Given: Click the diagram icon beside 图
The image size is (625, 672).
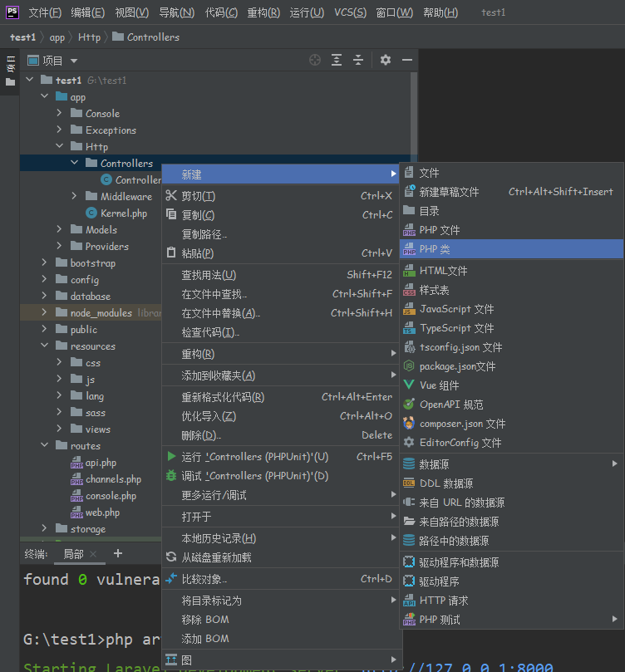Looking at the screenshot, I should tap(171, 660).
